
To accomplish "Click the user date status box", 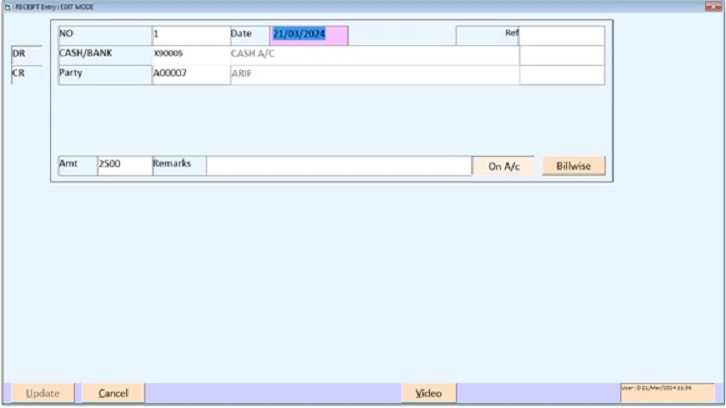I will pos(667,393).
